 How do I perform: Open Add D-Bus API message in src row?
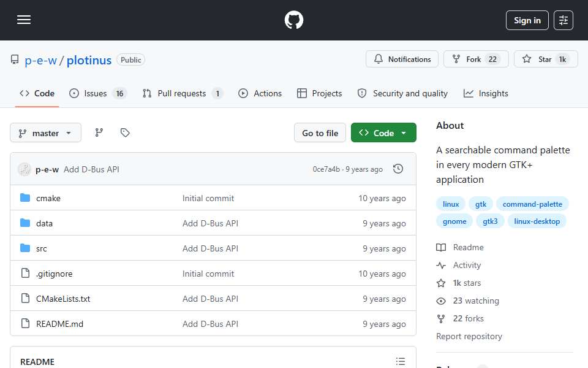click(210, 248)
